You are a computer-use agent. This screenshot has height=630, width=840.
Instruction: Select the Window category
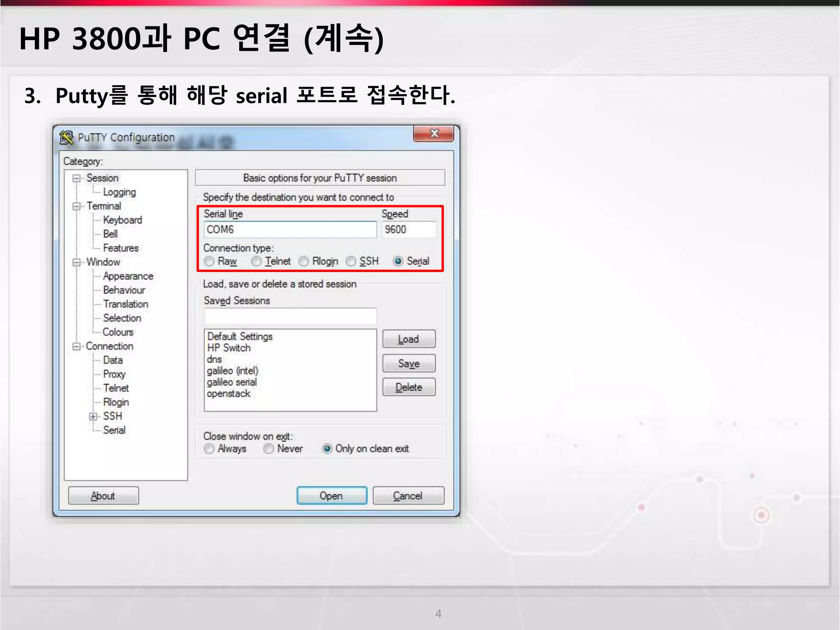tap(103, 262)
